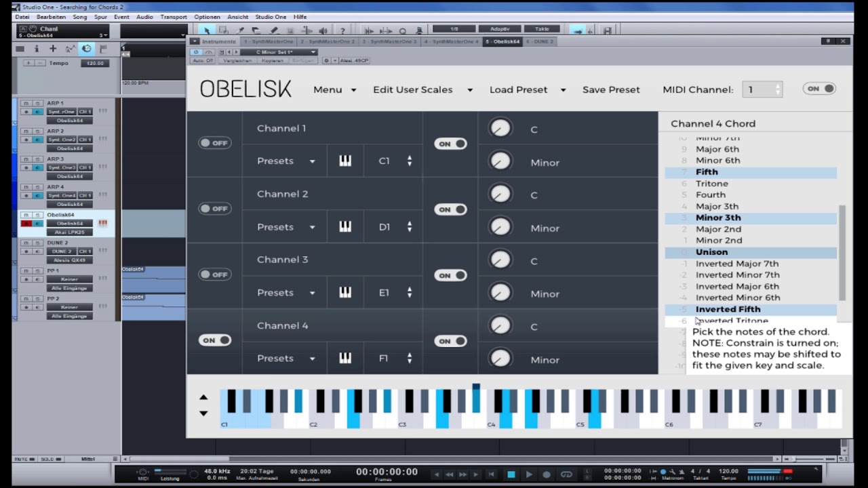Open the Ansicht menu
This screenshot has width=868, height=488.
tap(237, 16)
